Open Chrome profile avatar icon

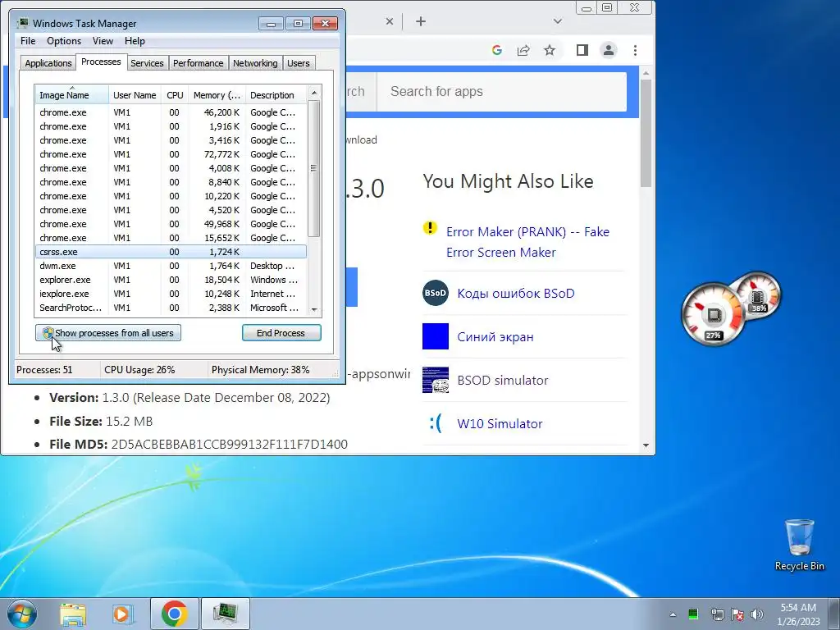pos(609,50)
